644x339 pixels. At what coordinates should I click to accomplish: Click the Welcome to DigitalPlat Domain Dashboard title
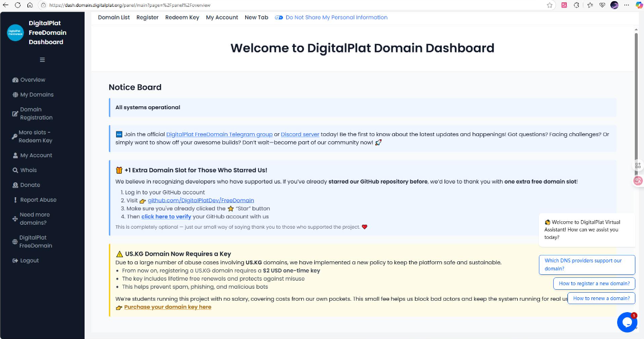pos(362,48)
